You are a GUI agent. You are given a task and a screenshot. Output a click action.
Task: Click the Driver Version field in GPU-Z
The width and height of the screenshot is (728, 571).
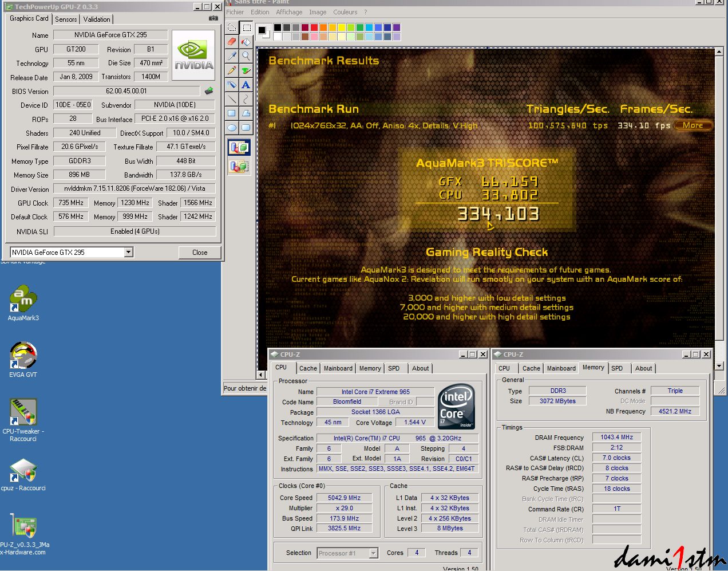click(134, 188)
